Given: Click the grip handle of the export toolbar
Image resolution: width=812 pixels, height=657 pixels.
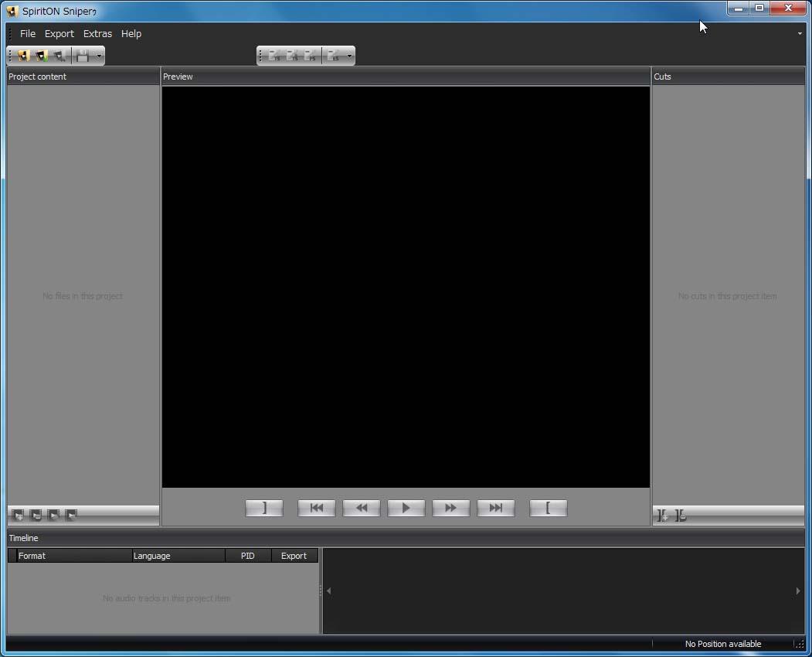Looking at the screenshot, I should coord(260,56).
